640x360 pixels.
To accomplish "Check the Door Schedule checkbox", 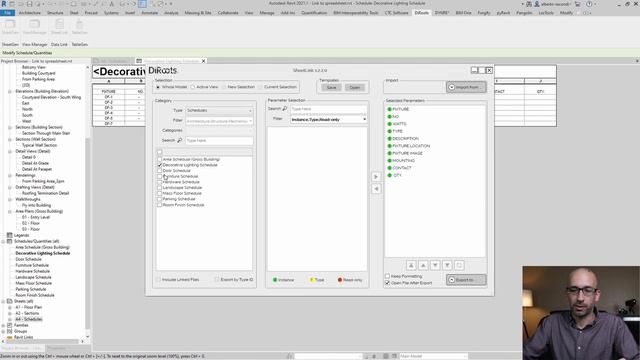I will point(160,171).
